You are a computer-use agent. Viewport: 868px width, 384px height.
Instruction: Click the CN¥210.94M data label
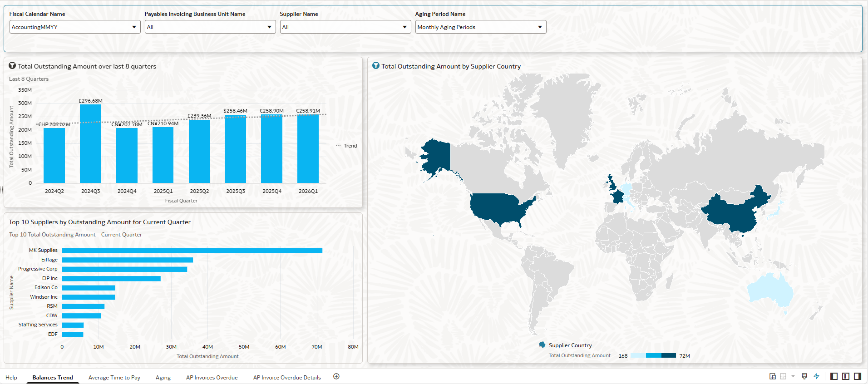(x=163, y=123)
